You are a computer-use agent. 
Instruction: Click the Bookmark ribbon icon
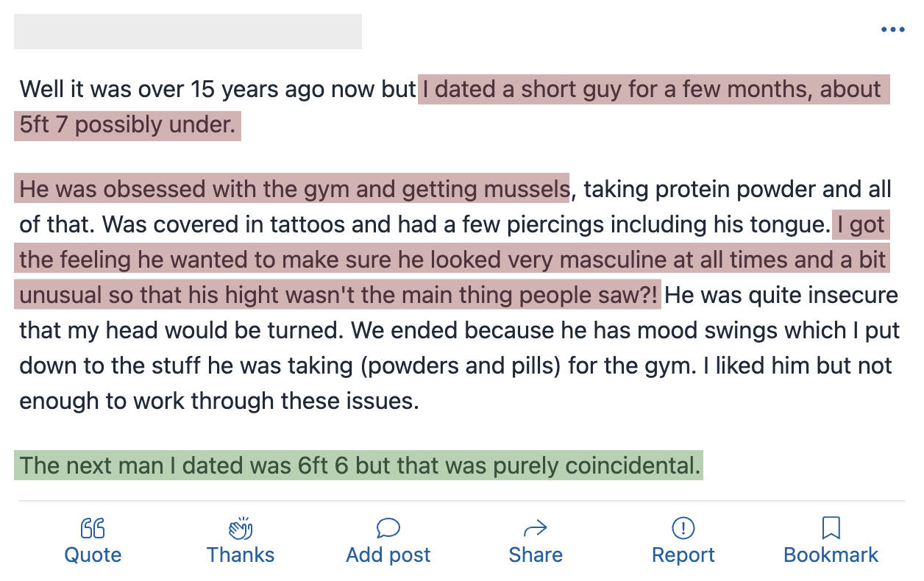[831, 528]
